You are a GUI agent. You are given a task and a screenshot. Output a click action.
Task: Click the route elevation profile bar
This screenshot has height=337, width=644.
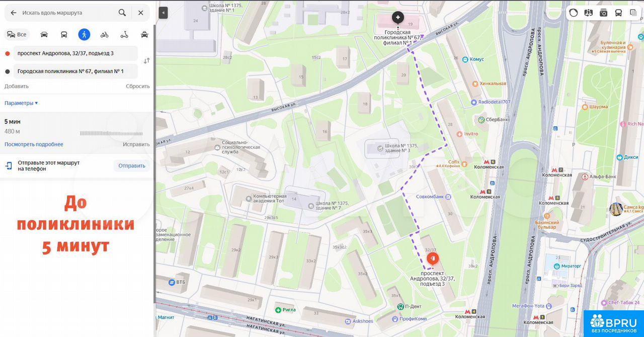click(111, 133)
